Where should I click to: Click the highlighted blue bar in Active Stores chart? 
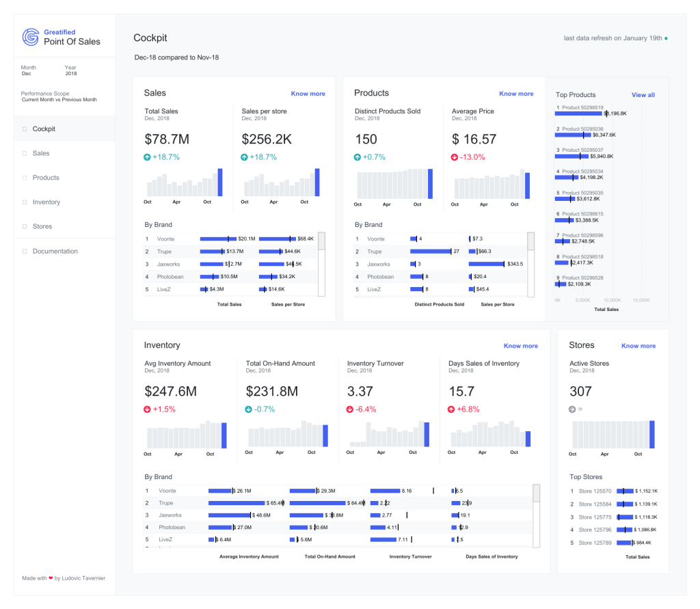(x=652, y=434)
